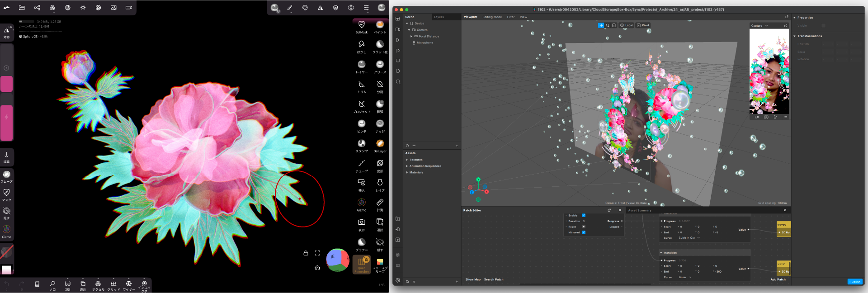The width and height of the screenshot is (868, 293).
Task: Pick the トリム trim tool
Action: pos(362,85)
